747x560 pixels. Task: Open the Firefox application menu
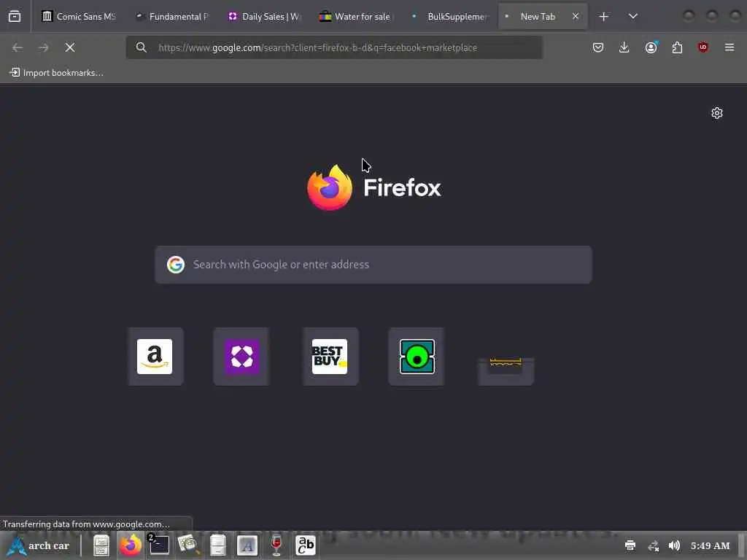coord(729,47)
